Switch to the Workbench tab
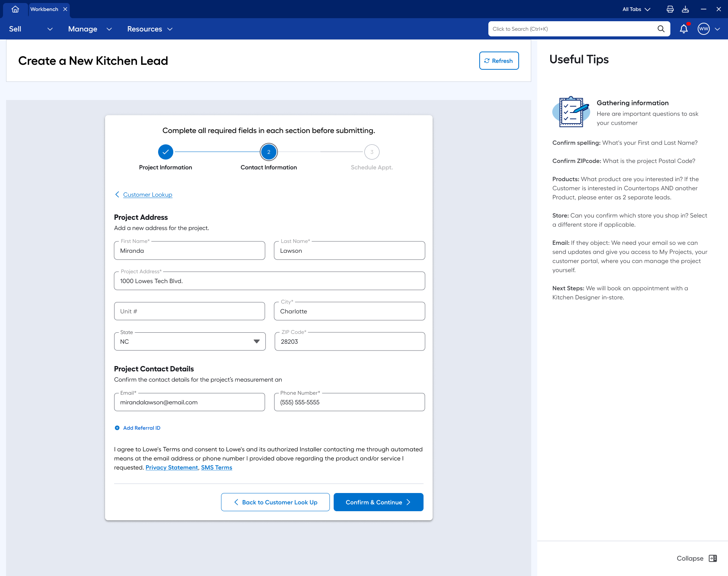 click(44, 9)
